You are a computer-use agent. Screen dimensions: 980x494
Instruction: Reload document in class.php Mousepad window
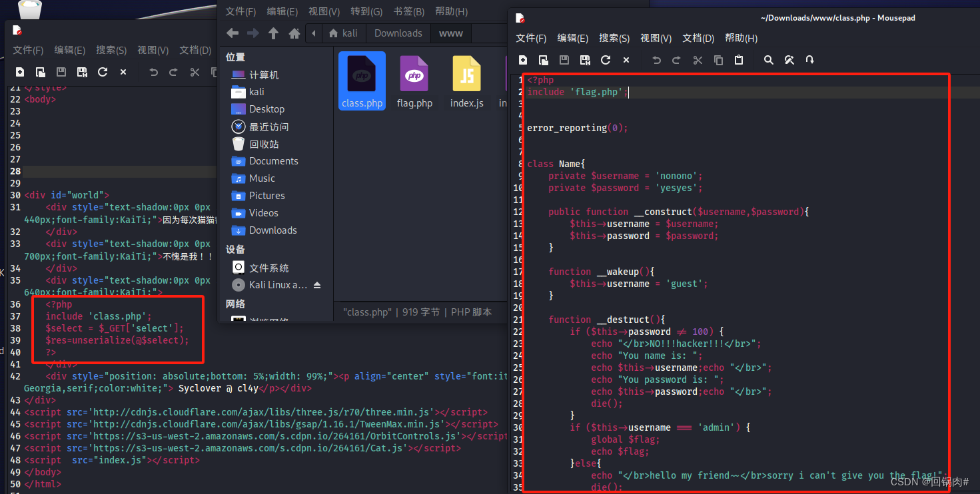pos(606,60)
